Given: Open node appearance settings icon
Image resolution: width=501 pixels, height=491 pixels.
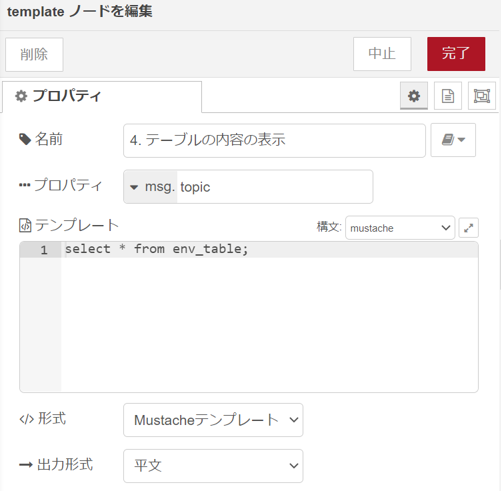Looking at the screenshot, I should [482, 96].
